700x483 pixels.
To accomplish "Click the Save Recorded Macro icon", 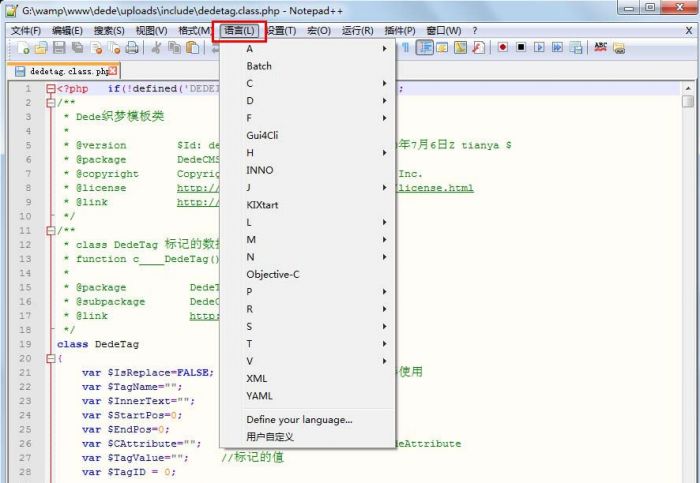I will 575,47.
